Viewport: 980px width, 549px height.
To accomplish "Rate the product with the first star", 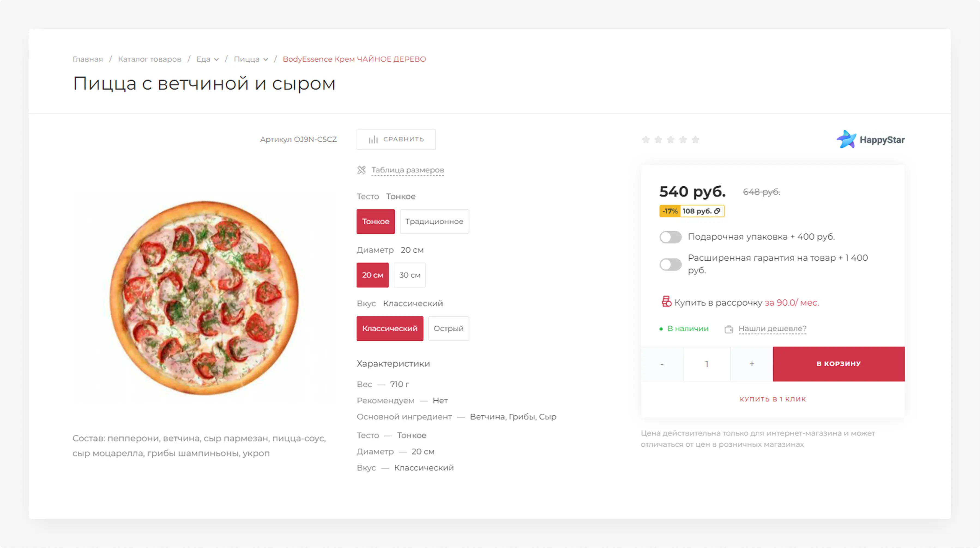I will (646, 140).
